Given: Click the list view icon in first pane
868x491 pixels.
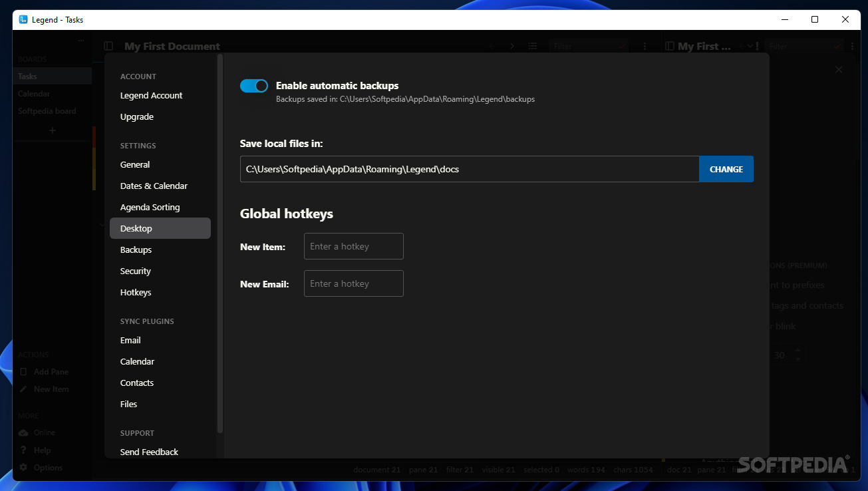Looking at the screenshot, I should pos(533,46).
